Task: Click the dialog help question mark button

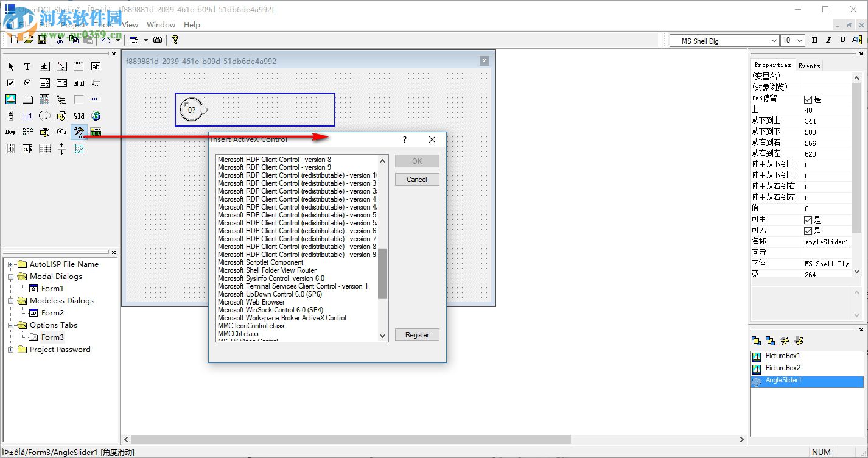Action: [x=405, y=139]
